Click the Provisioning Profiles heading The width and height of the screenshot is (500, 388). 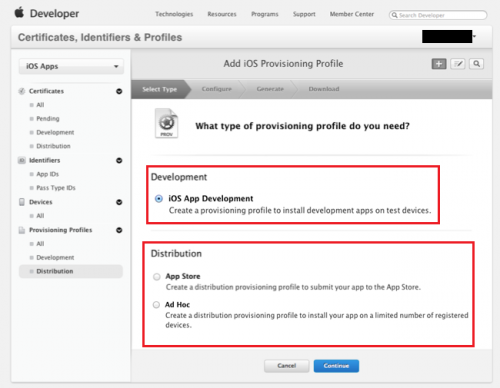pos(61,230)
